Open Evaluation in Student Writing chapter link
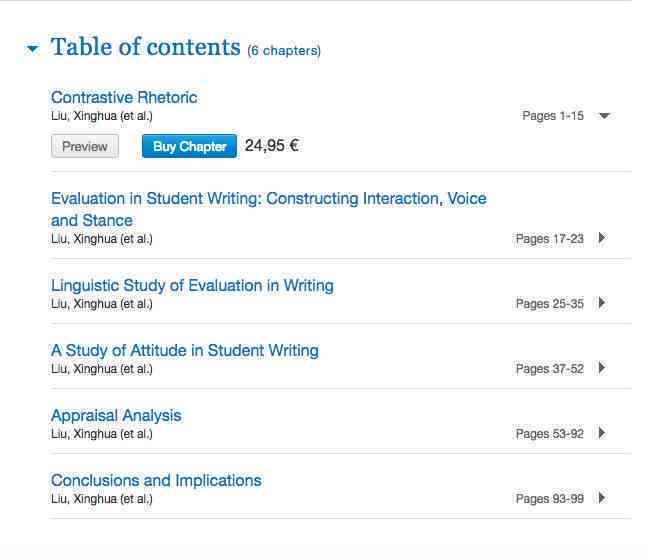651x559 pixels. [269, 209]
